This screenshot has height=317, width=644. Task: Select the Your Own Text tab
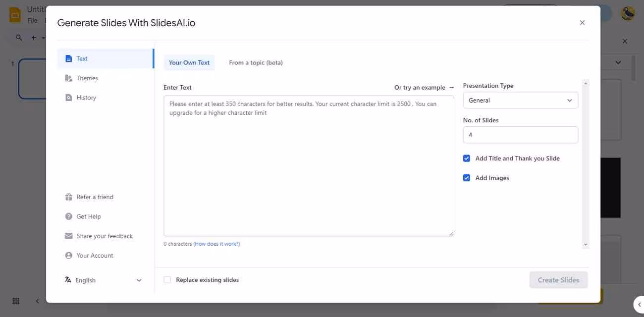tap(189, 62)
